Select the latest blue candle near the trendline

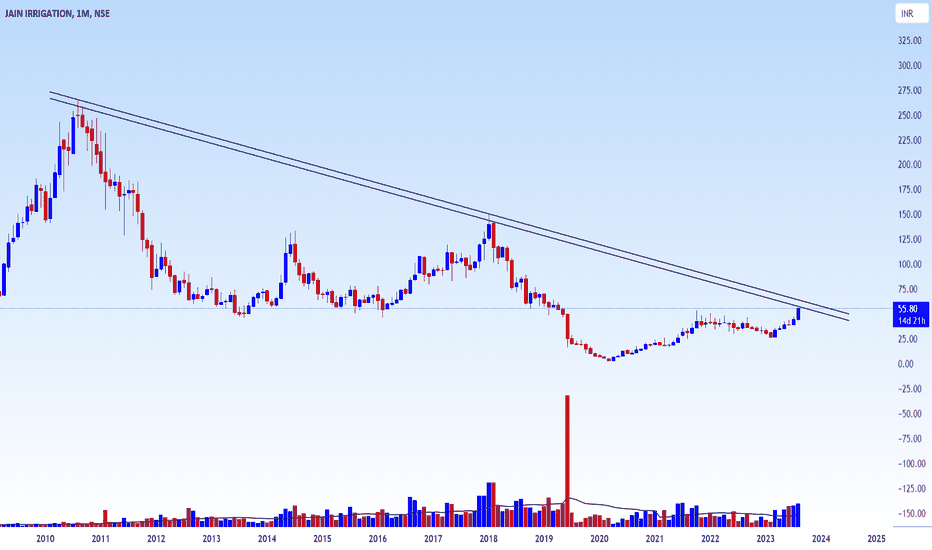tap(798, 314)
